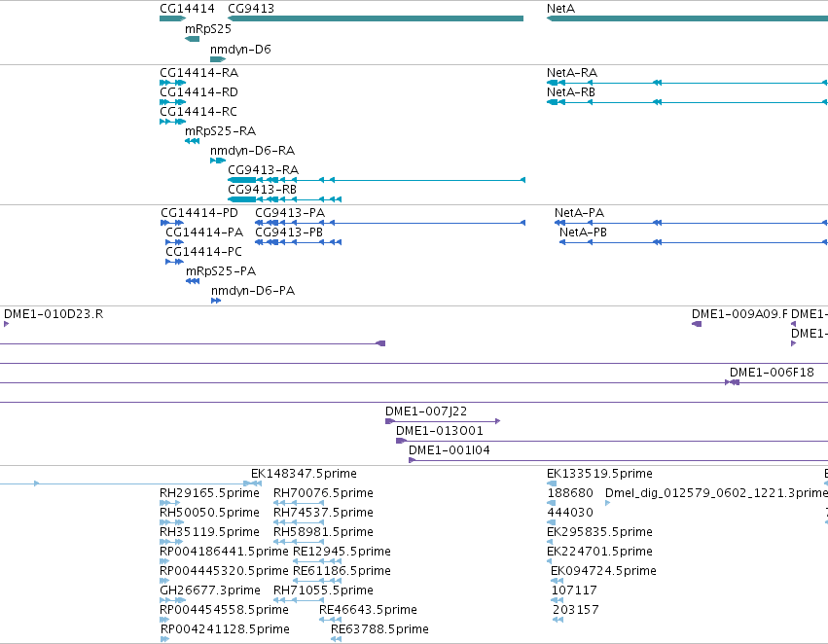Click the EK148347.5prime EST label
828x644 pixels.
pos(304,474)
